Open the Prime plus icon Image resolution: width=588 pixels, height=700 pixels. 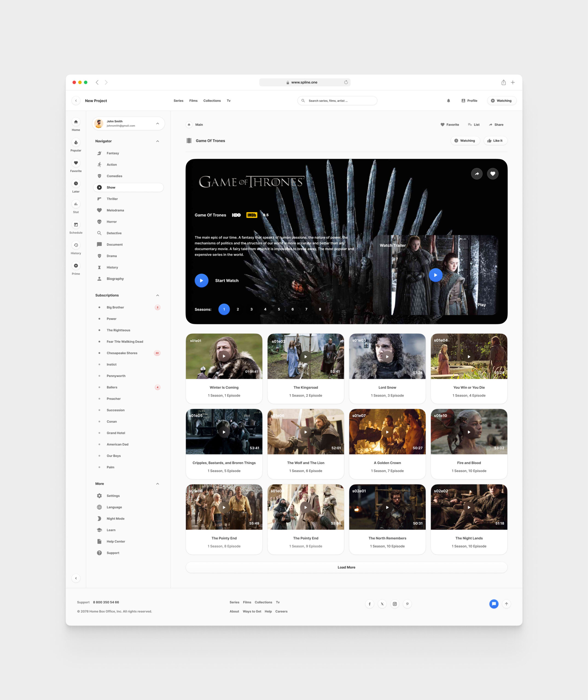76,266
